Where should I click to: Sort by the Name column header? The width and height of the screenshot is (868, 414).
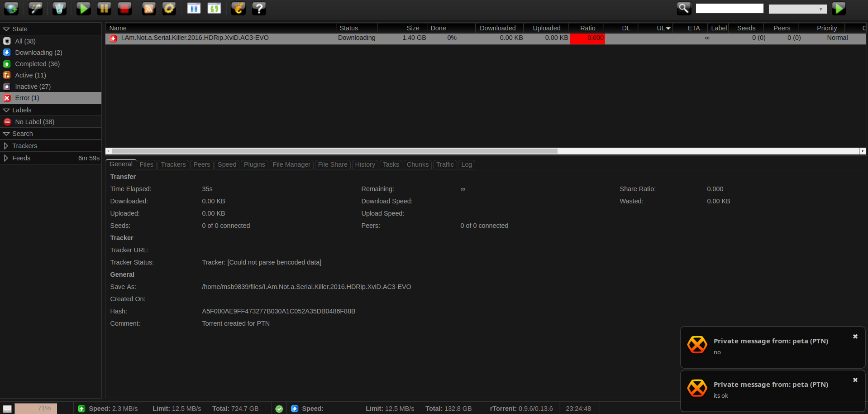pos(221,28)
